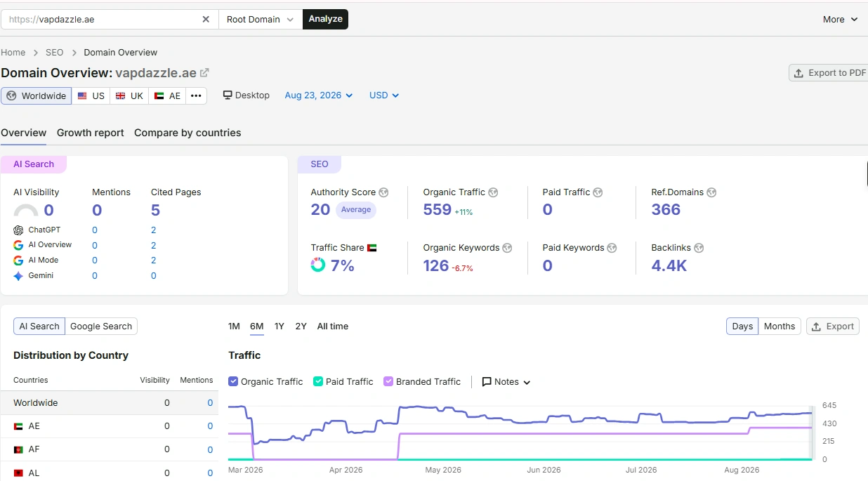Switch to AI Search toggle
Viewport: 868px width, 481px height.
[x=39, y=326]
